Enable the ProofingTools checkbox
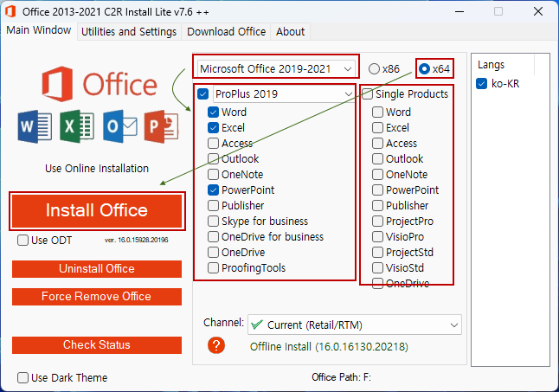 click(213, 268)
